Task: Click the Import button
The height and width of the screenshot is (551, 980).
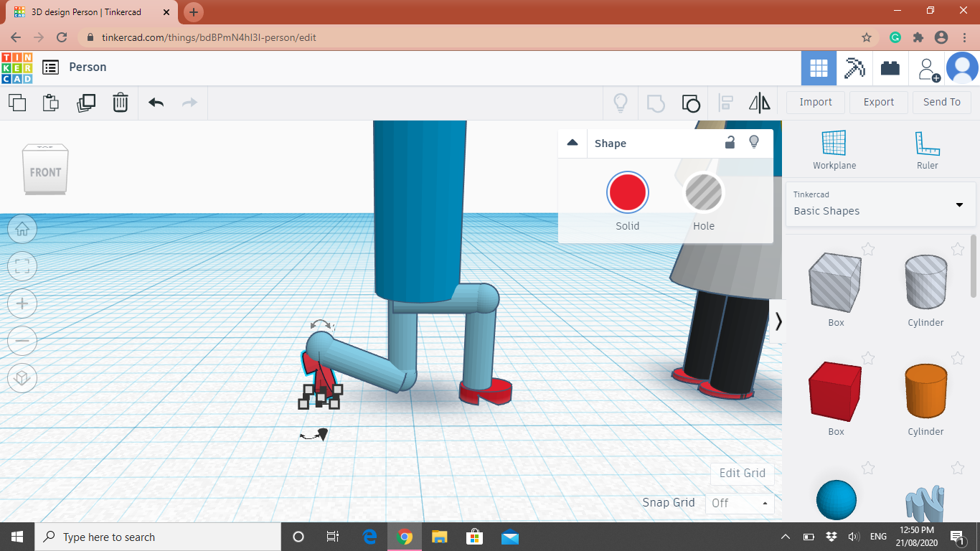Action: coord(816,102)
